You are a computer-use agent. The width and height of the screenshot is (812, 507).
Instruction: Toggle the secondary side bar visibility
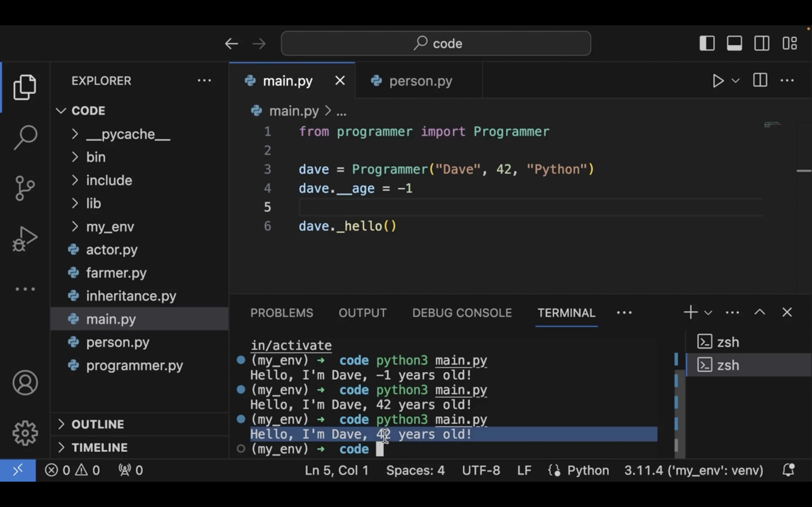pyautogui.click(x=762, y=43)
